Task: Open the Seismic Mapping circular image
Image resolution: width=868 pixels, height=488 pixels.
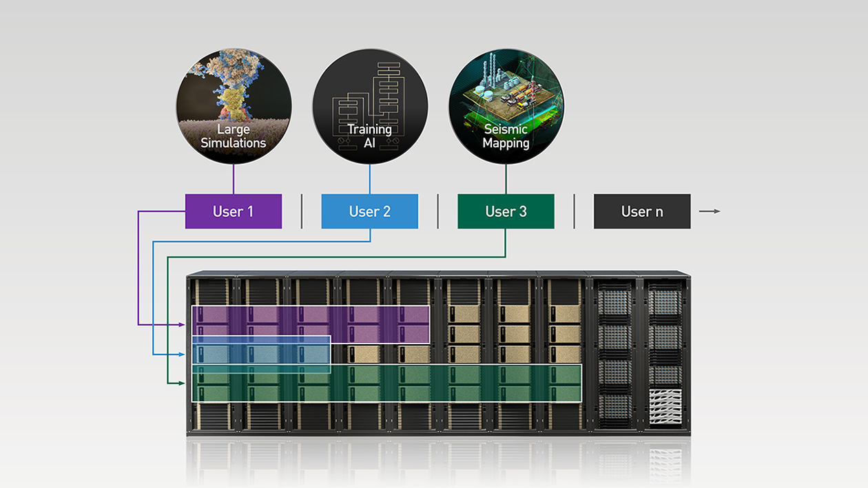Action: click(x=506, y=105)
